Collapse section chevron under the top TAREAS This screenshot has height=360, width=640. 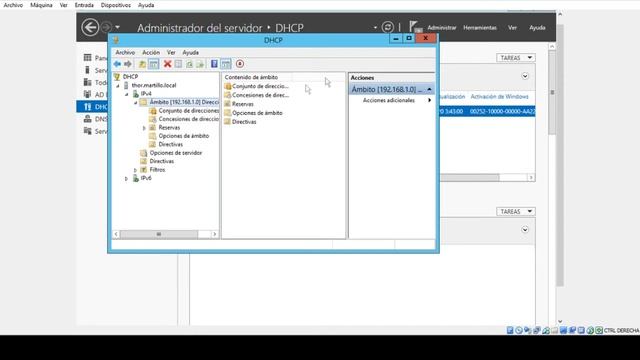525,76
